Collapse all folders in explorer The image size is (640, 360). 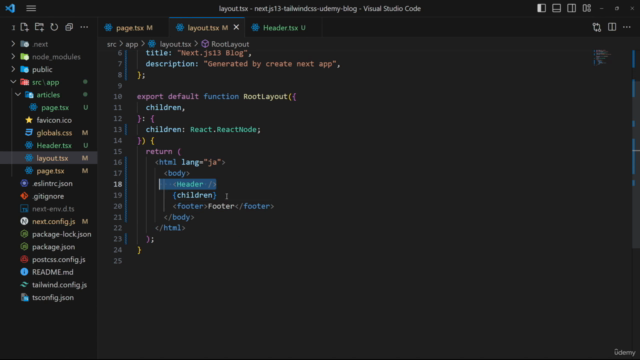[x=69, y=27]
